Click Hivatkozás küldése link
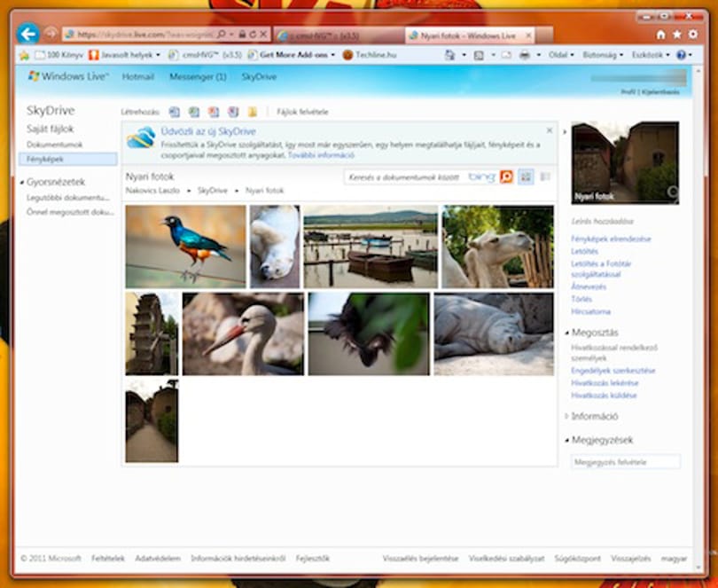 [604, 396]
